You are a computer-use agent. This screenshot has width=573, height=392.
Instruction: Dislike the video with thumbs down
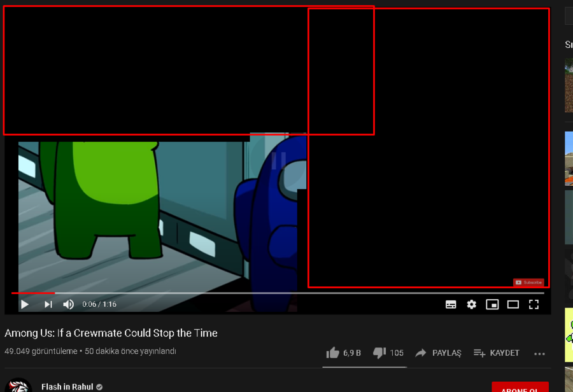[379, 353]
